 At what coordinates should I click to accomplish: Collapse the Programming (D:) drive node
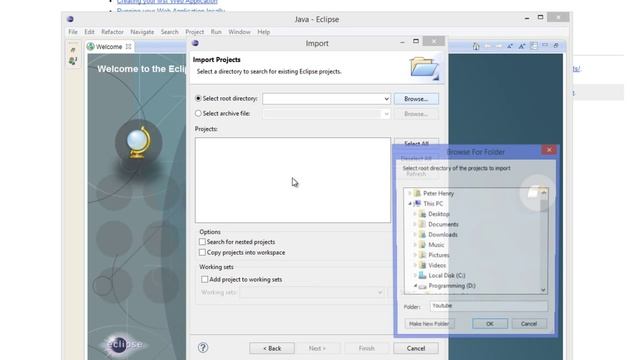click(x=415, y=286)
